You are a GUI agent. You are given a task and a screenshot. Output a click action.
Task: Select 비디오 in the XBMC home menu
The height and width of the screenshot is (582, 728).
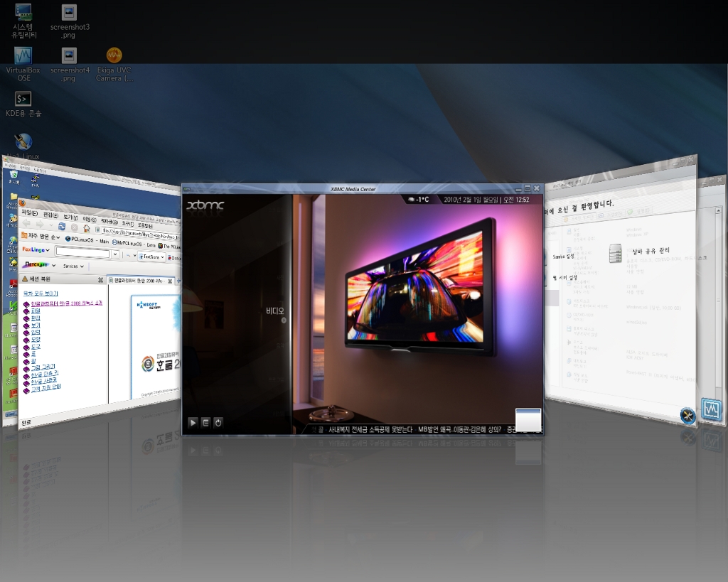(x=274, y=311)
